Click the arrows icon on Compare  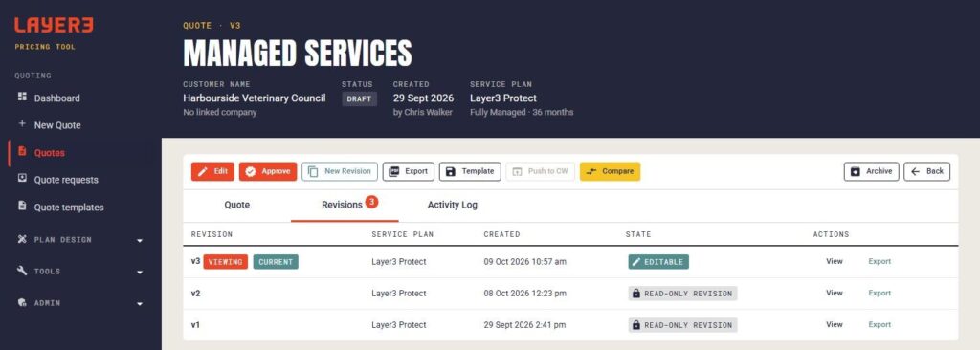click(x=591, y=172)
